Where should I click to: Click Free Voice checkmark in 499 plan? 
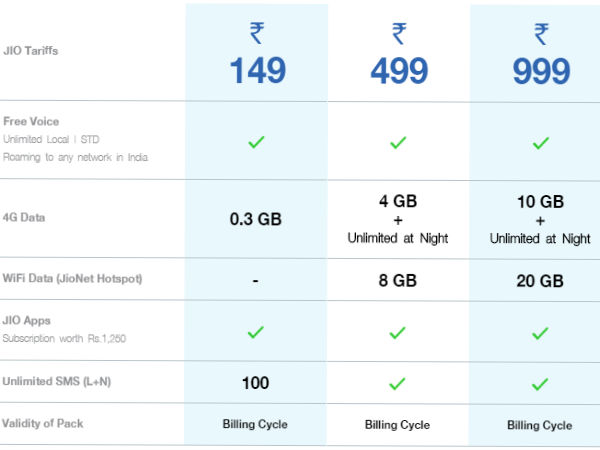(x=398, y=142)
